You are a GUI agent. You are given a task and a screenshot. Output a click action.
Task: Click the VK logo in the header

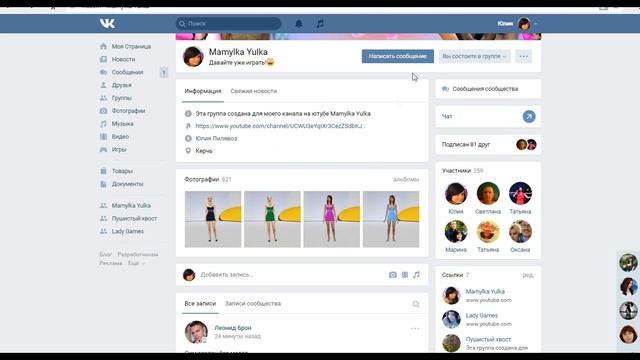107,24
